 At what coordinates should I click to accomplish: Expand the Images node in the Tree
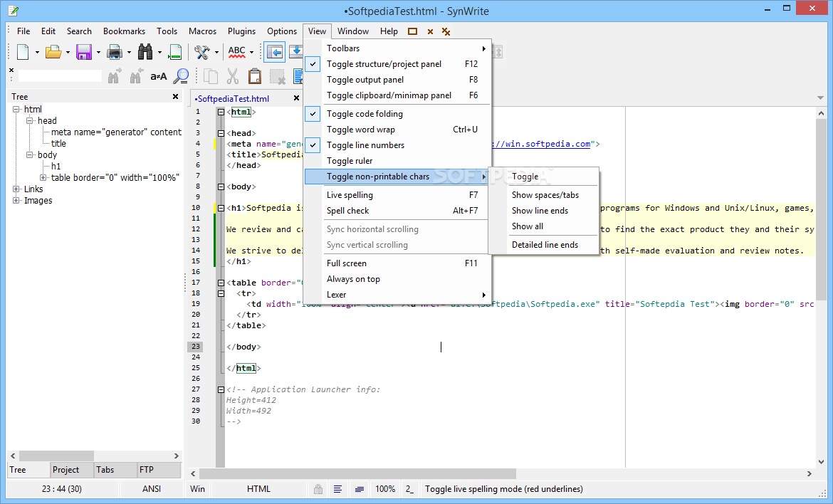16,201
